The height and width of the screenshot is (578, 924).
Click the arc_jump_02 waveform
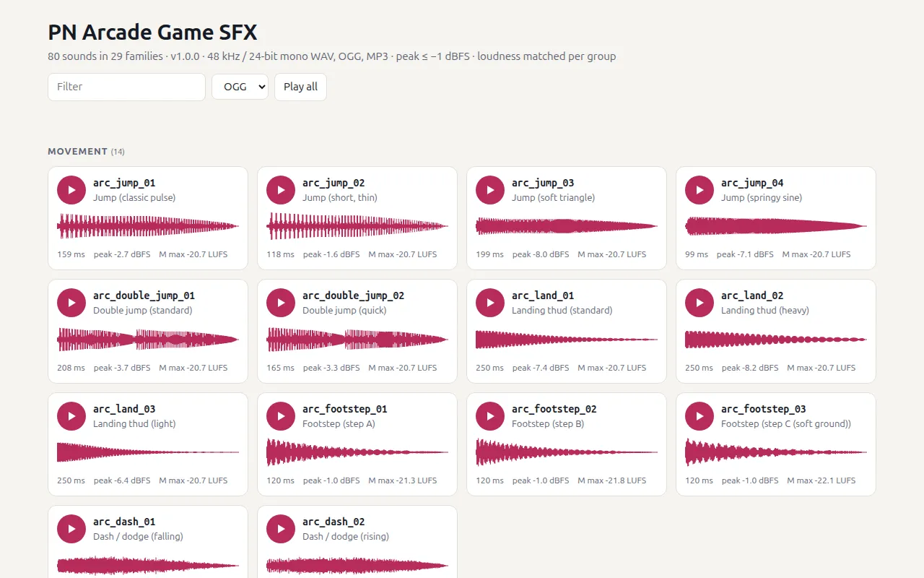(x=357, y=226)
